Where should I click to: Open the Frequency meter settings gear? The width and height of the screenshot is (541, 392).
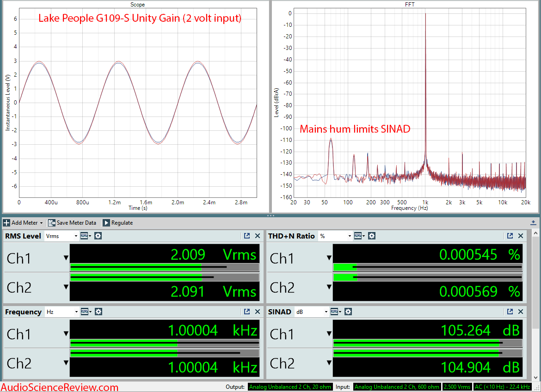[98, 312]
